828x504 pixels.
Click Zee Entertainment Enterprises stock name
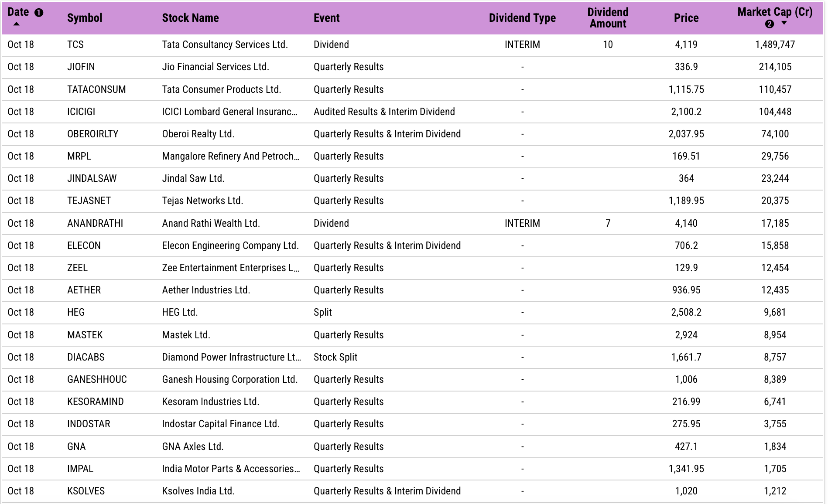coord(231,268)
